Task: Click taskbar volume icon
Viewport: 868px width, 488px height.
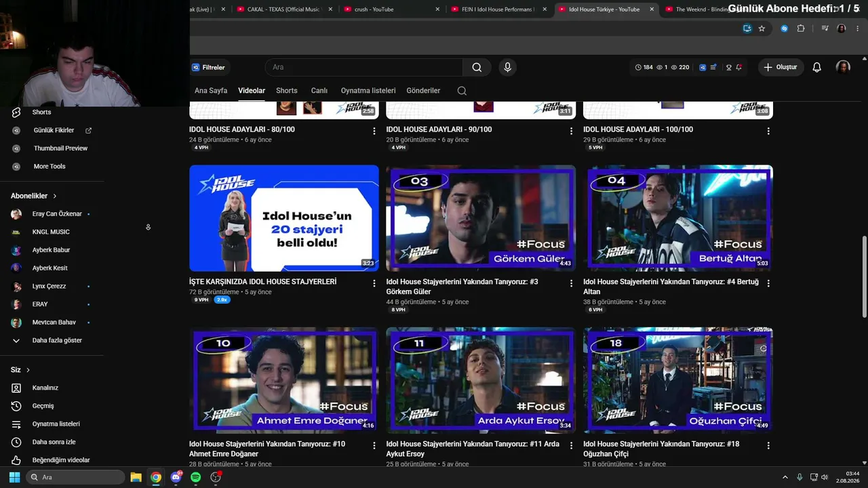Action: pyautogui.click(x=825, y=477)
